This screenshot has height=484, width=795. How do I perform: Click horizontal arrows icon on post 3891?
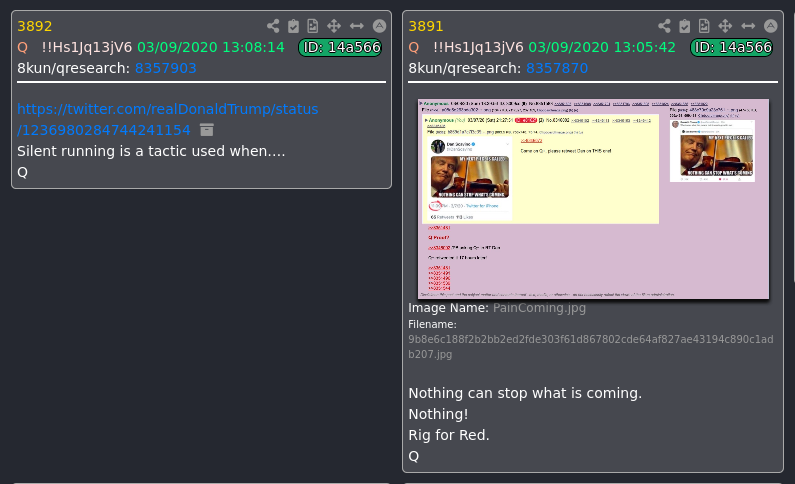coord(748,26)
